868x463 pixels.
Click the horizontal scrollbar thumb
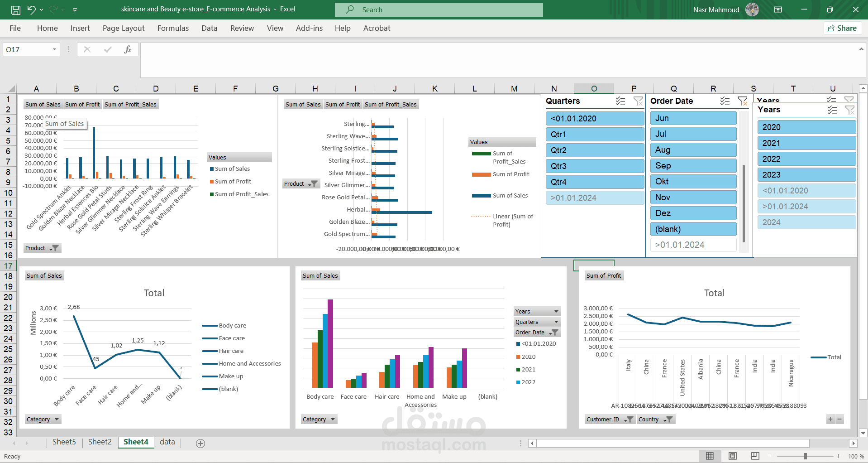click(x=673, y=443)
